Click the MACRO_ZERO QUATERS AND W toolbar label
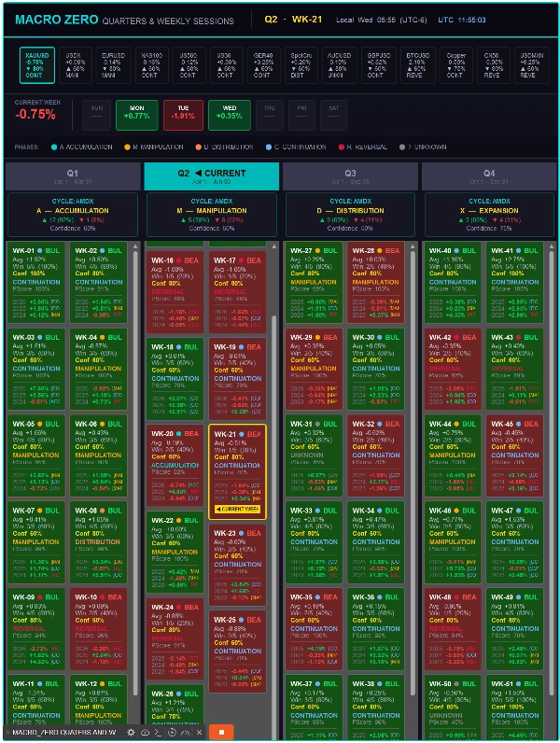The width and height of the screenshot is (560, 743). click(64, 732)
